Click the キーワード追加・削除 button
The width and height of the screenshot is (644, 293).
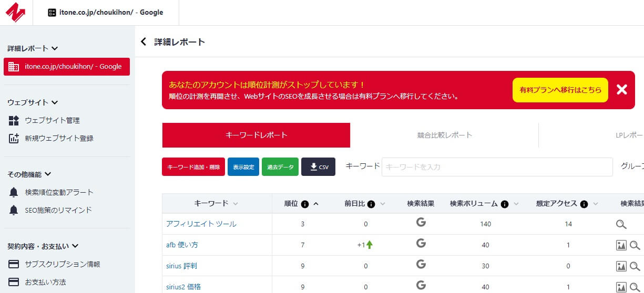[193, 167]
